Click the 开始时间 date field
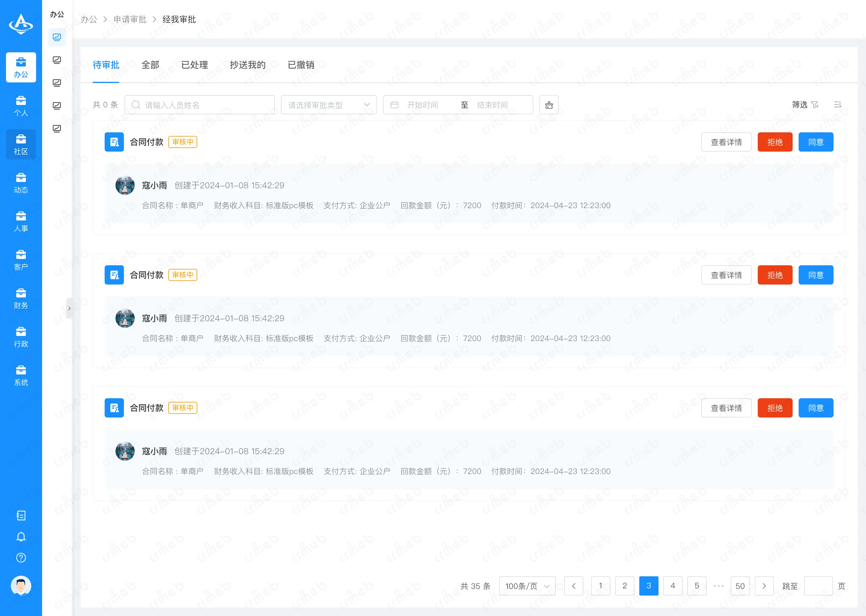The height and width of the screenshot is (616, 866). pos(423,105)
